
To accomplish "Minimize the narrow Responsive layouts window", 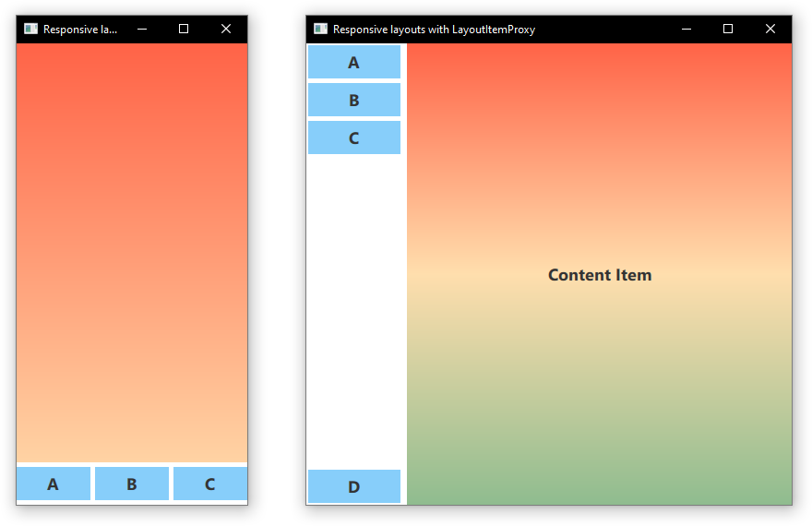I will click(142, 30).
